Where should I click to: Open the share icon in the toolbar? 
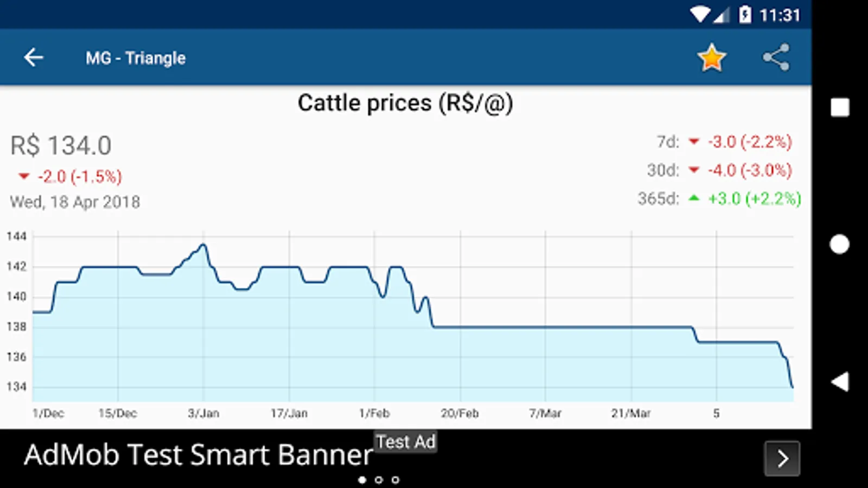(x=776, y=57)
